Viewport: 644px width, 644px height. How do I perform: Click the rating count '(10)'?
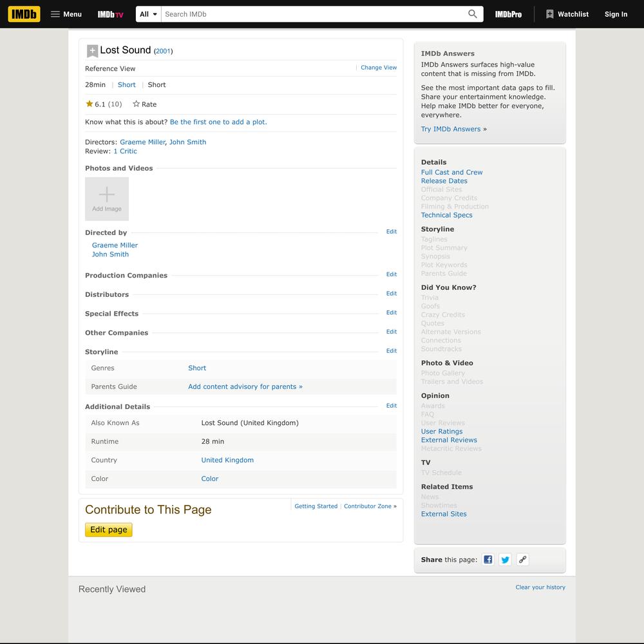coord(115,104)
